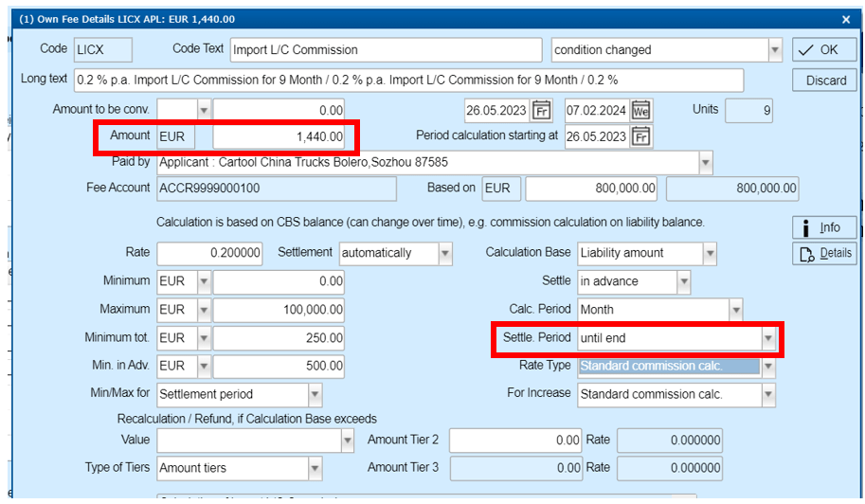The height and width of the screenshot is (504, 865).
Task: Click Rate field beside Amount Tier 3
Action: 670,469
